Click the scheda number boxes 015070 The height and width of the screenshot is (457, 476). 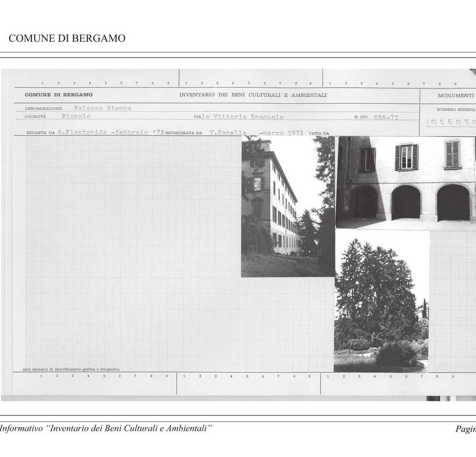point(452,122)
